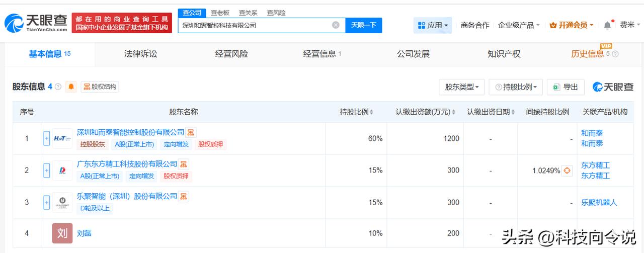Open the 应用 apps dropdown
This screenshot has height=253, width=644.
tap(433, 25)
